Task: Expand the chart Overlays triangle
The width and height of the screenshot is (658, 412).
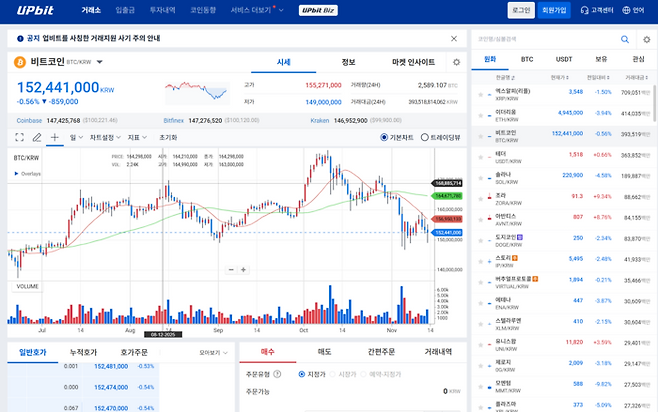Action: pos(16,173)
